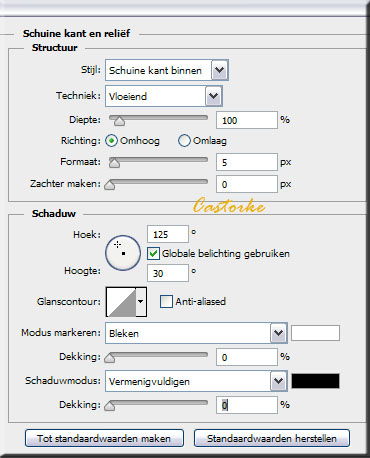Expand the Techniek dropdown

coord(163,96)
